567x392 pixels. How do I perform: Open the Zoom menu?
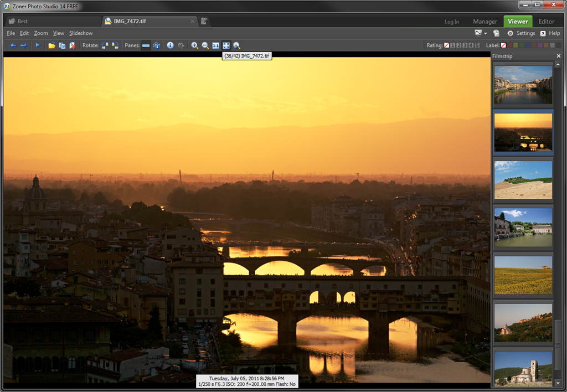(41, 33)
